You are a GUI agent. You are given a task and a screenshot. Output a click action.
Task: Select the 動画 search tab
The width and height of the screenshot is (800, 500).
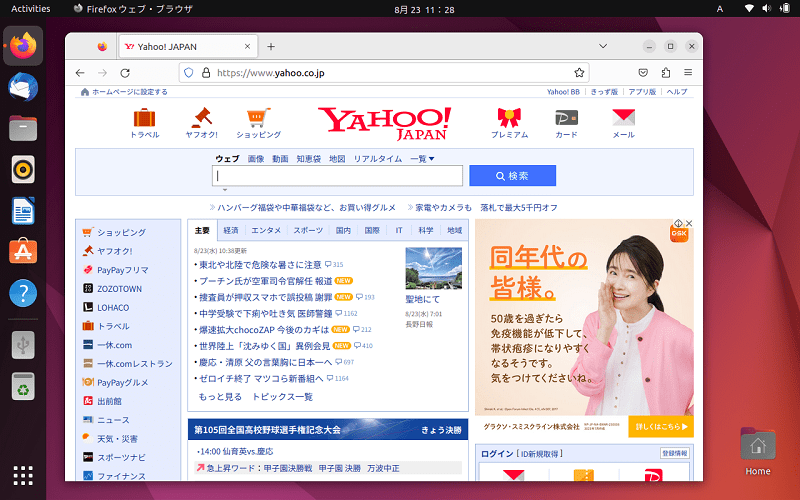[280, 159]
